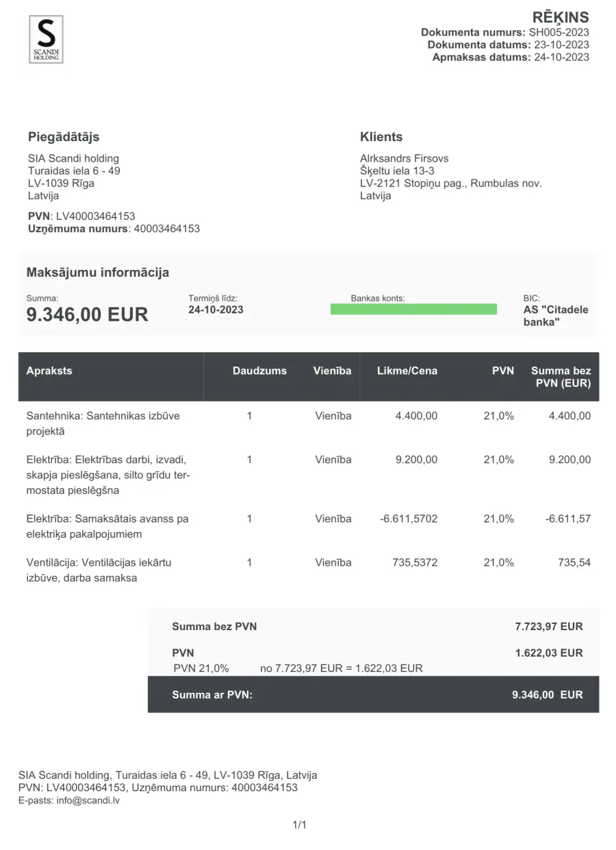Image resolution: width=616 pixels, height=850 pixels.
Task: Click the green redacted bank account bar
Action: [413, 310]
